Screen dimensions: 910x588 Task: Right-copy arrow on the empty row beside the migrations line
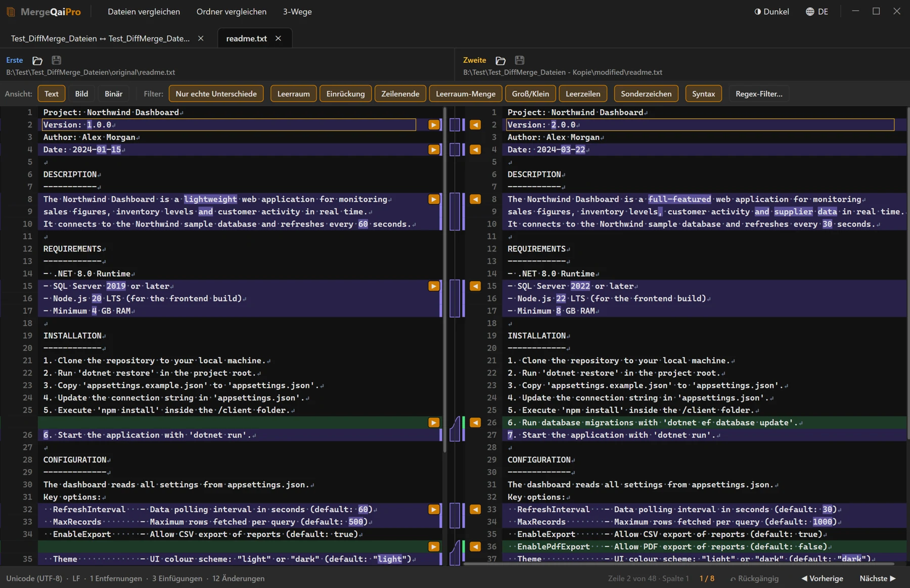pyautogui.click(x=434, y=423)
